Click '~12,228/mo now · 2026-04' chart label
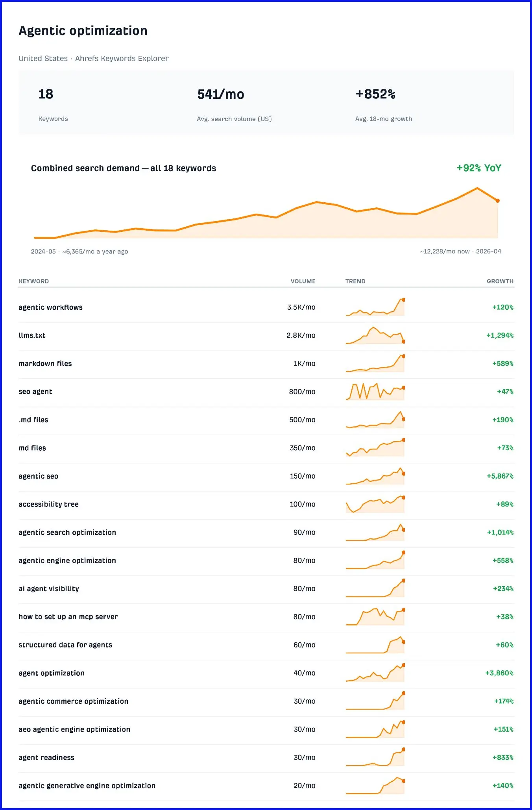This screenshot has height=810, width=532. click(x=460, y=252)
